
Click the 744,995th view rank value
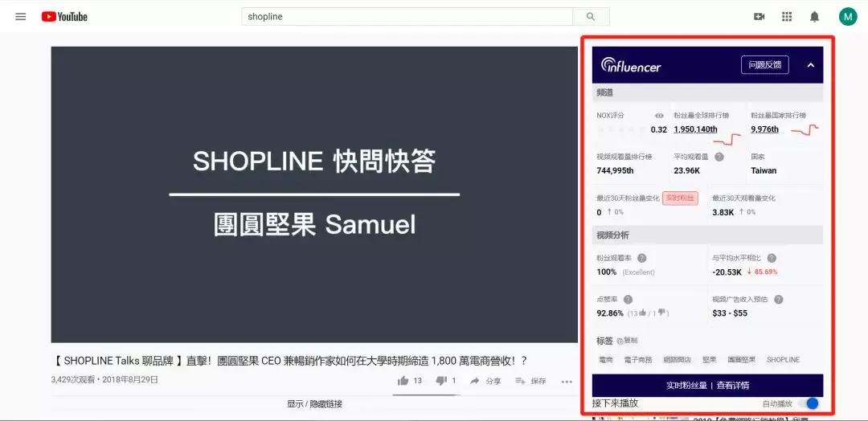pyautogui.click(x=615, y=170)
